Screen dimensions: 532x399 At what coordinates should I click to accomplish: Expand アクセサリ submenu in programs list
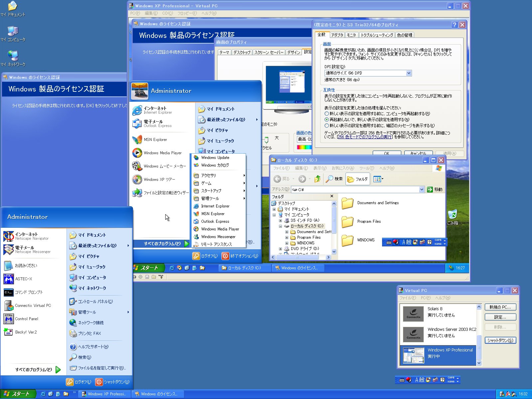(x=219, y=175)
